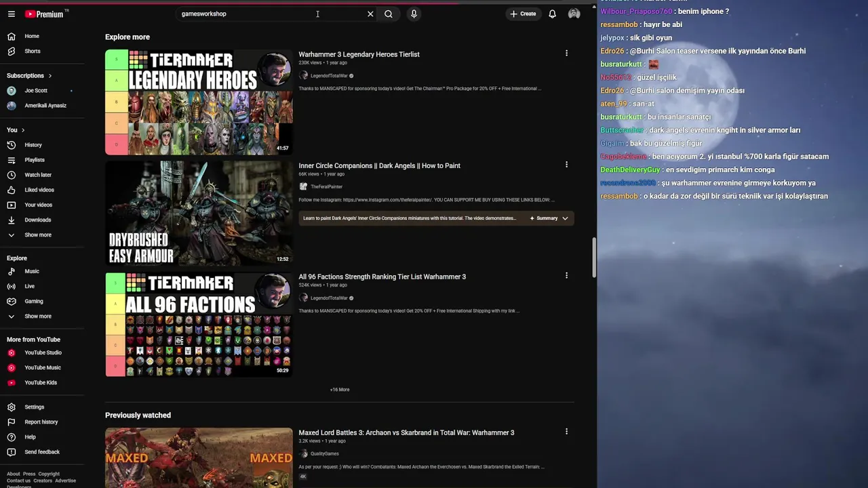Image resolution: width=868 pixels, height=488 pixels.
Task: Open YouTube Studio link
Action: (42, 352)
